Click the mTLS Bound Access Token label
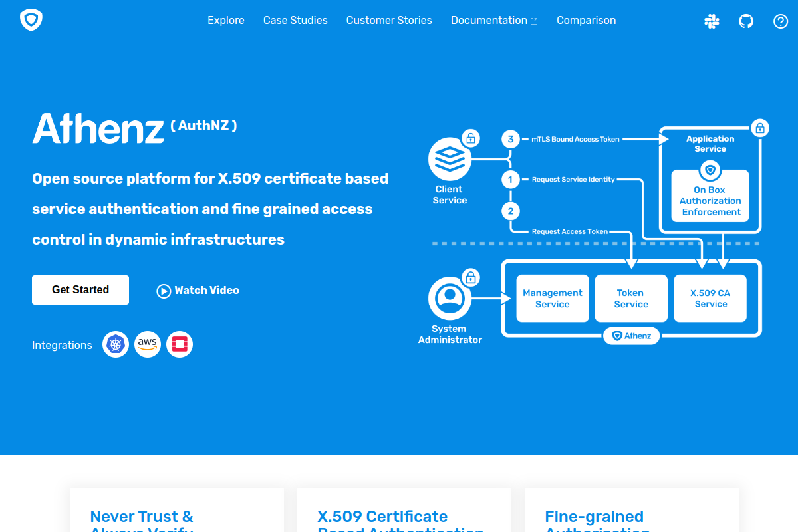Screen dimensions: 798x532 tap(575, 140)
